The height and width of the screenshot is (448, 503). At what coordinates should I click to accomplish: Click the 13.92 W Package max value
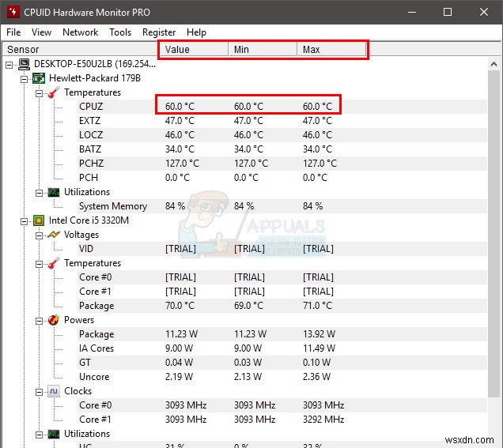tap(319, 334)
